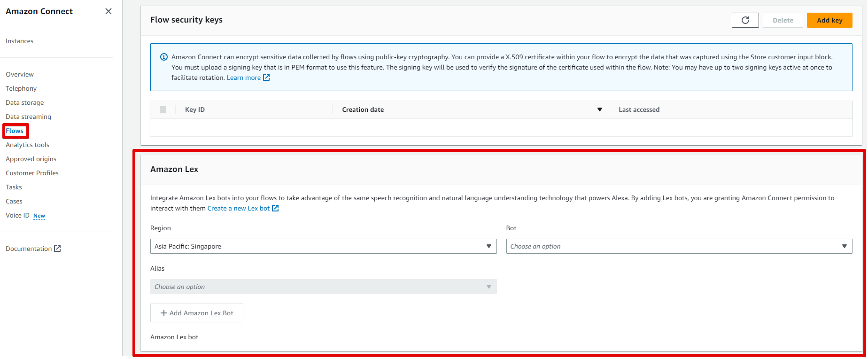Click the info icon in the blue notice
Screen dimensions: 868x359
[x=164, y=57]
